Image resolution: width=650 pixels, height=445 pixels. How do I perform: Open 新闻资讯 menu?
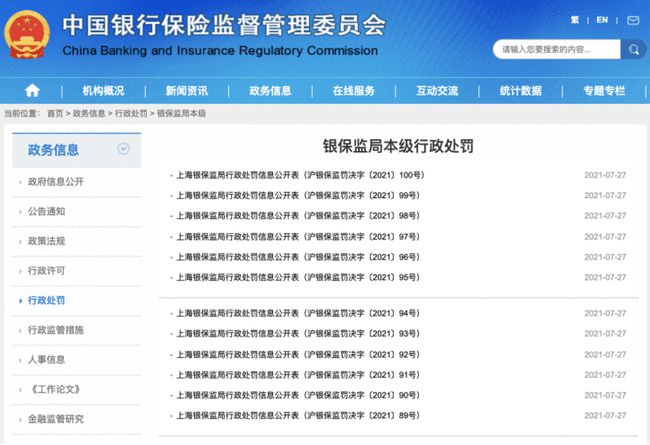pos(187,91)
